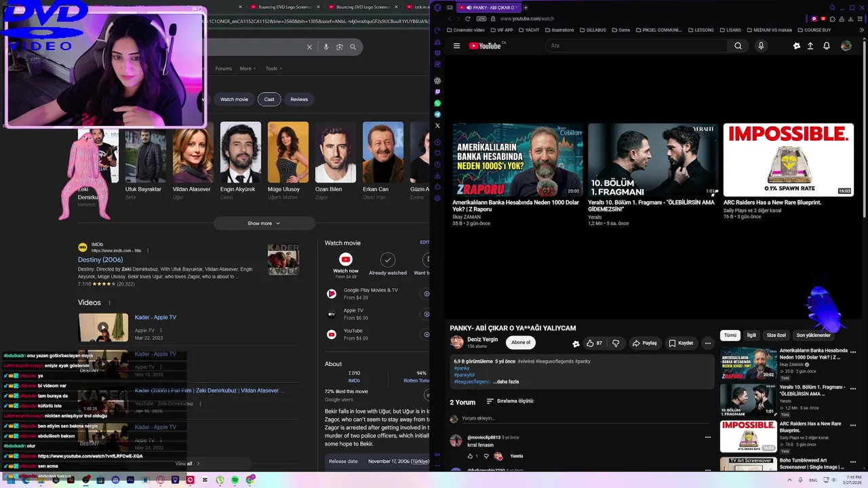Click the Abone ol subscribe button
Screen dimensions: 868x488
(521, 342)
